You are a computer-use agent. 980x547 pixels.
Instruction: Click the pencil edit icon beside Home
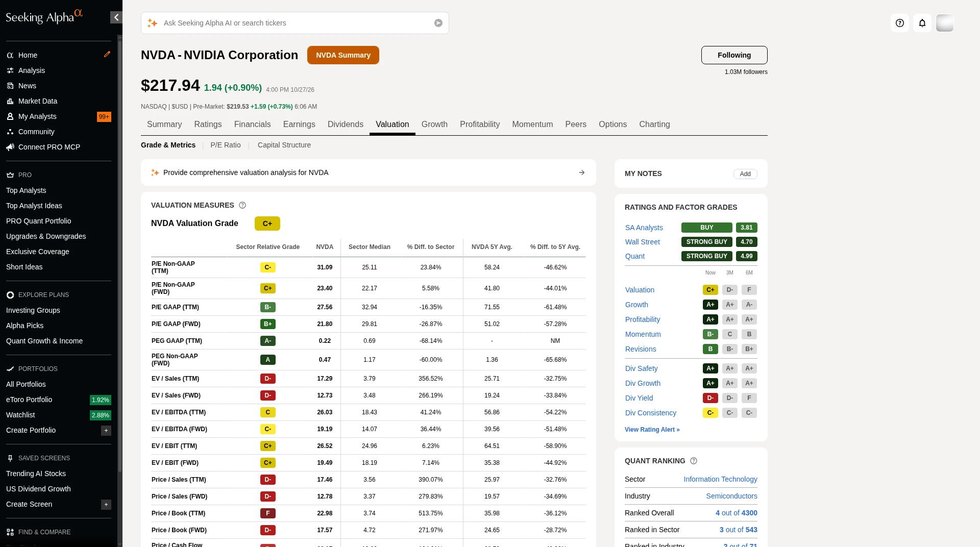[107, 54]
